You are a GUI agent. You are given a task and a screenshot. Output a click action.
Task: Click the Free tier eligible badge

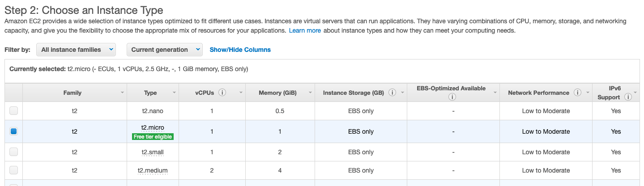[x=153, y=137]
